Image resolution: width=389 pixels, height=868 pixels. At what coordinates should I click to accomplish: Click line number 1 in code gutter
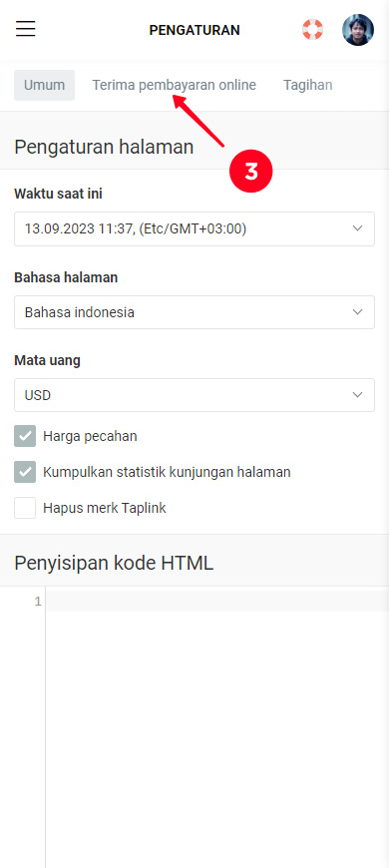(x=38, y=602)
